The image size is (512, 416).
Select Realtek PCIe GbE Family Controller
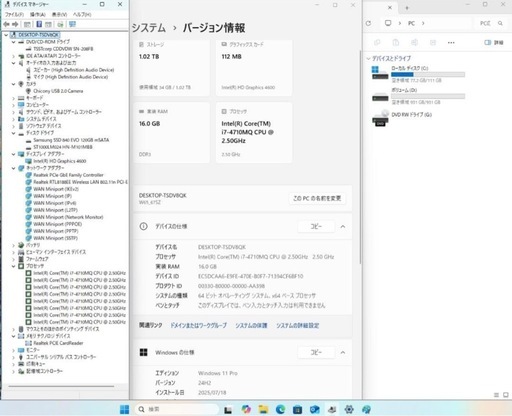click(x=68, y=175)
